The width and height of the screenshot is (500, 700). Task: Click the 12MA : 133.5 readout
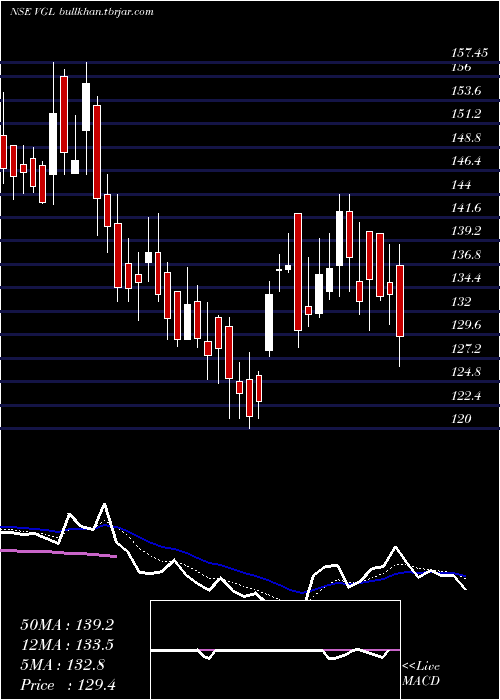(67, 645)
